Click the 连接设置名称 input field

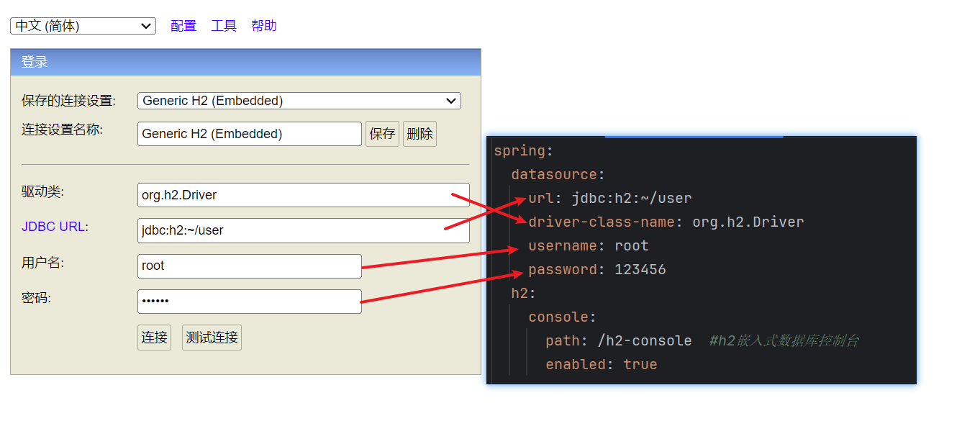(x=250, y=134)
